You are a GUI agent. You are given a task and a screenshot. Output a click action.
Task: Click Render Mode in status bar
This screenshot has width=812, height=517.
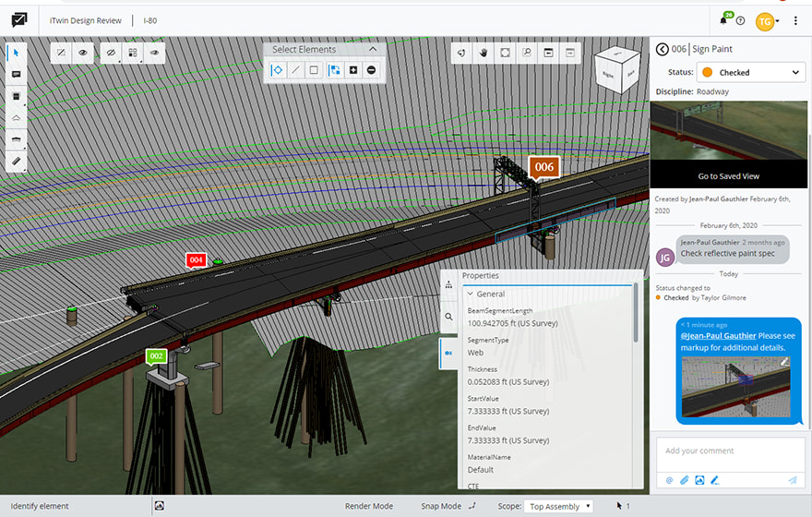pyautogui.click(x=369, y=506)
